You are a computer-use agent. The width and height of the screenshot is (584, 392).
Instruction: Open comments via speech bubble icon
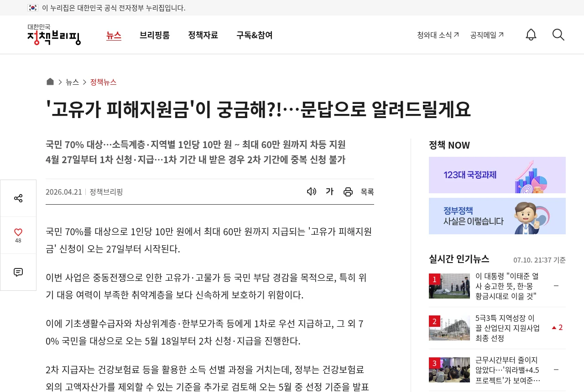(18, 272)
